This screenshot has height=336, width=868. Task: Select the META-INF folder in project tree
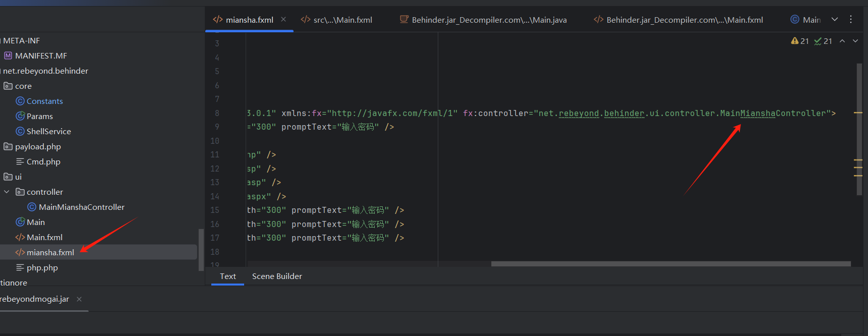[21, 40]
